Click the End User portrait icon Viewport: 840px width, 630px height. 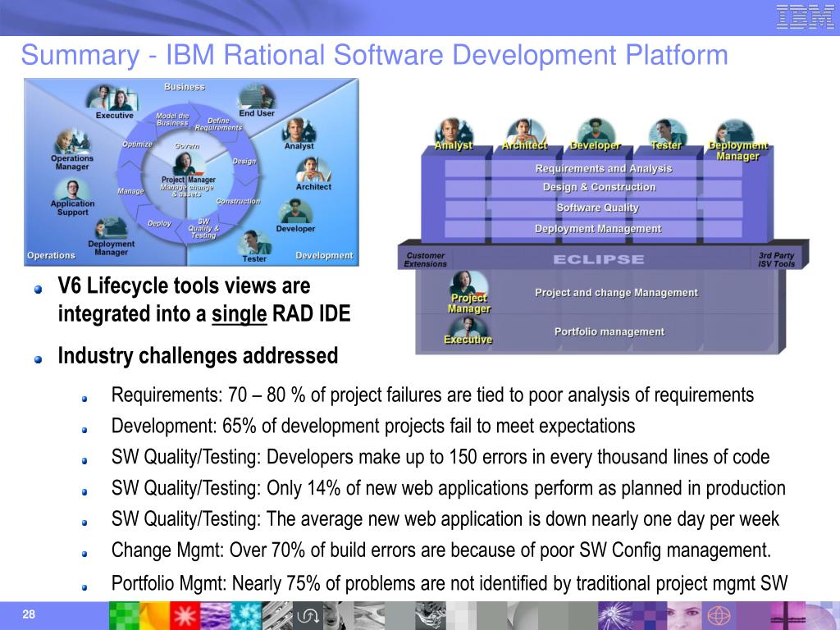(257, 97)
